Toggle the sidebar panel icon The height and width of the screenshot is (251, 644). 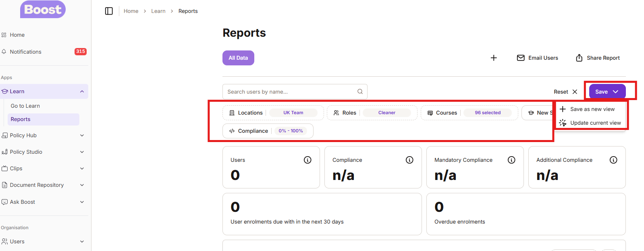coord(109,11)
